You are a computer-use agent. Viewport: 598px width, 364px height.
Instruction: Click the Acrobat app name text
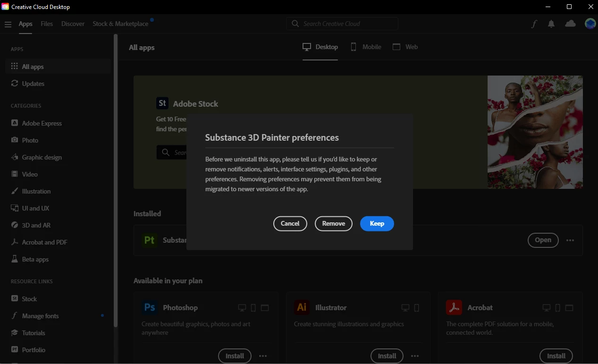(480, 307)
